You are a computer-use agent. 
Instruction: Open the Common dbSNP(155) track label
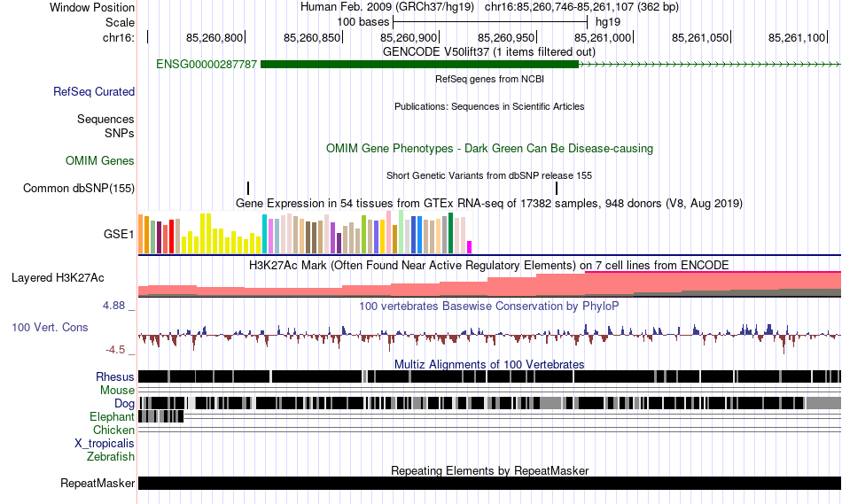(x=79, y=189)
